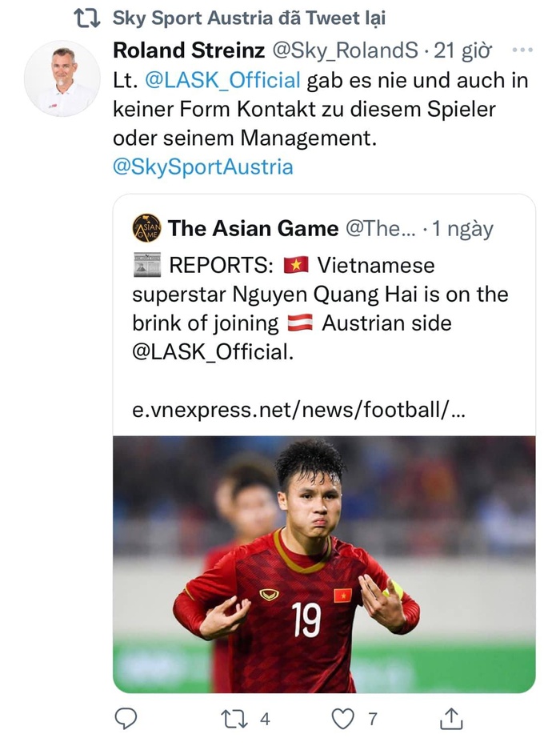Click the retweeted indicator icon at top
Image resolution: width=560 pixels, height=750 pixels.
[86, 18]
